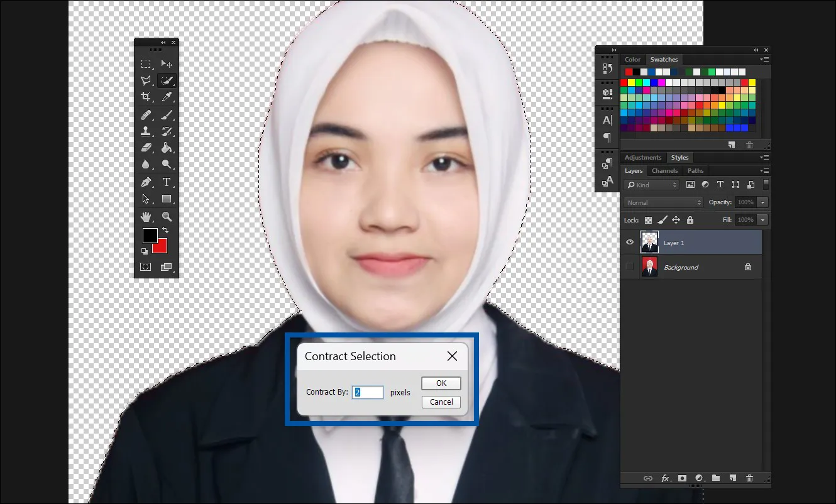The image size is (836, 504).
Task: Show the Background layer visibility
Action: coord(629,266)
